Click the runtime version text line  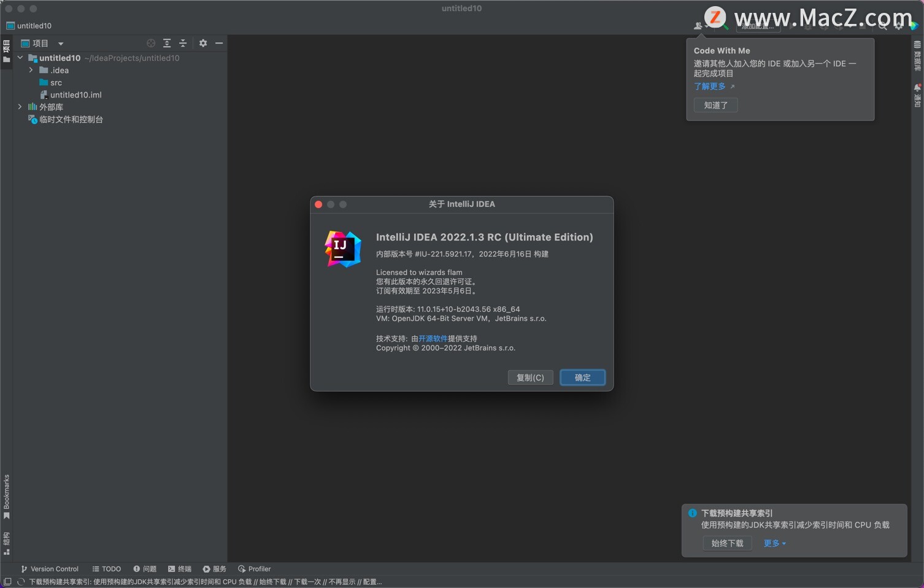[x=448, y=309]
